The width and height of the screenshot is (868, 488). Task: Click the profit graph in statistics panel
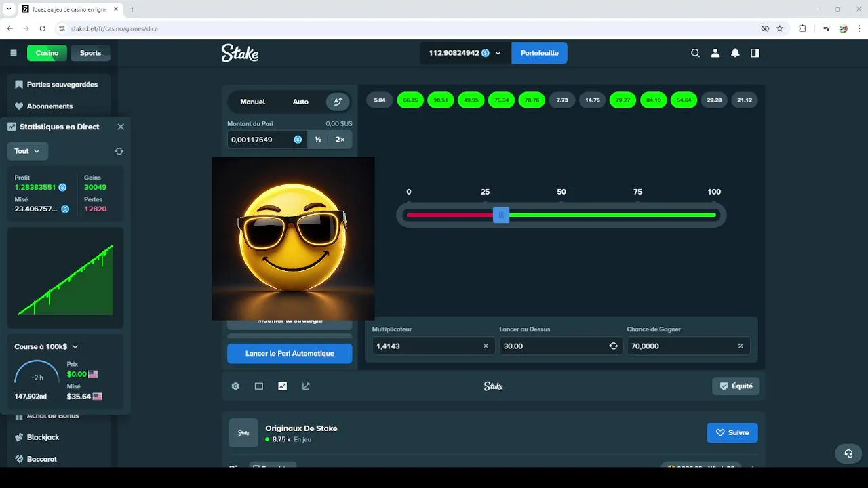point(65,278)
